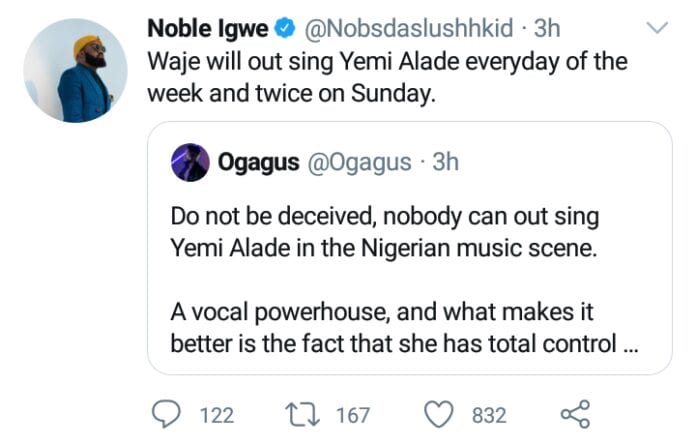Screen dimensions: 696x444
Task: Share the tweet via share icon
Action: pyautogui.click(x=575, y=413)
